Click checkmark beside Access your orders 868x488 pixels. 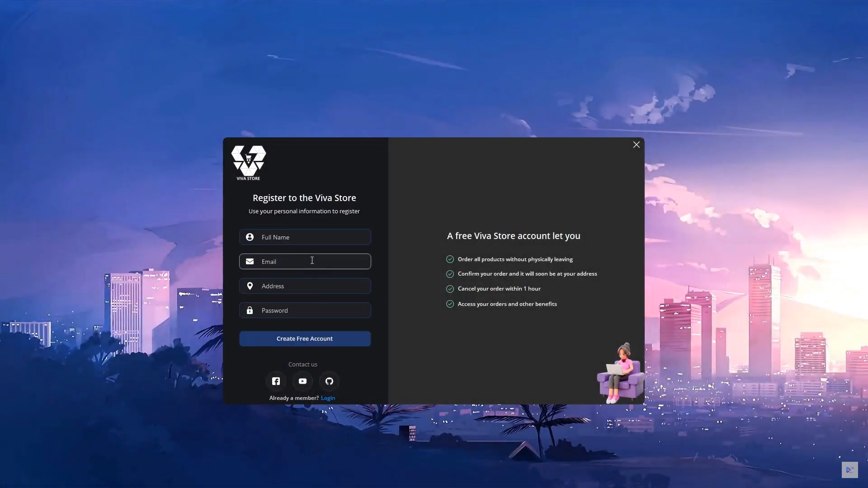coord(450,304)
